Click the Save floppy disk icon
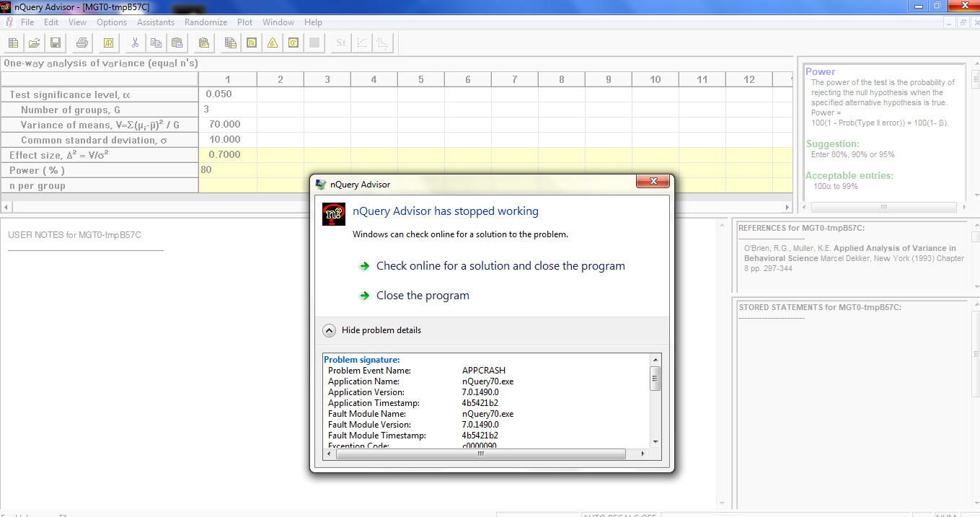980x517 pixels. (55, 43)
